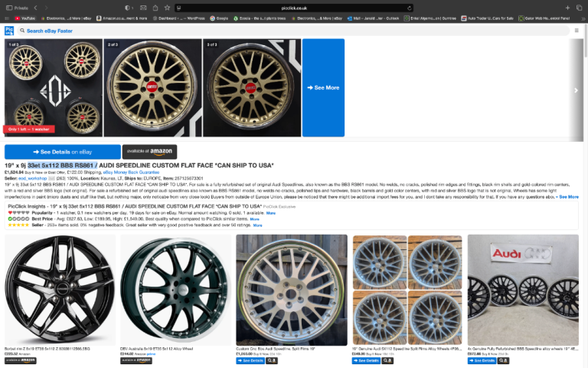Click the PicClick logo icon
The height and width of the screenshot is (368, 588).
[x=9, y=31]
